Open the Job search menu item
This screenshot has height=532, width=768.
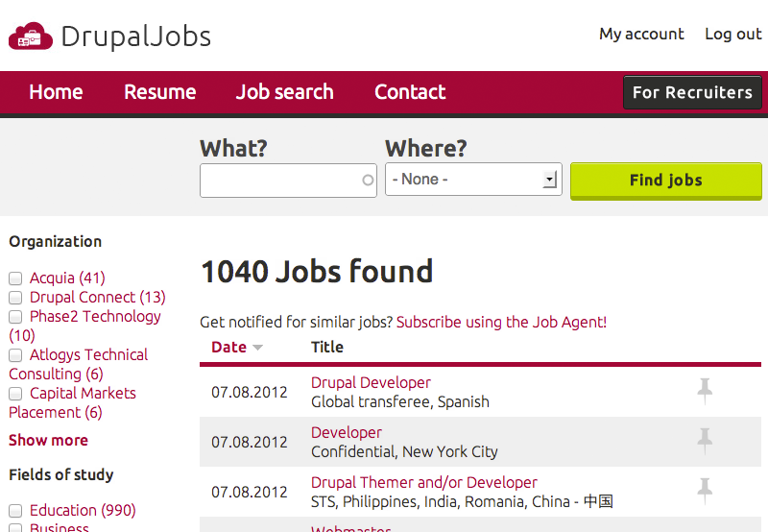pyautogui.click(x=284, y=92)
